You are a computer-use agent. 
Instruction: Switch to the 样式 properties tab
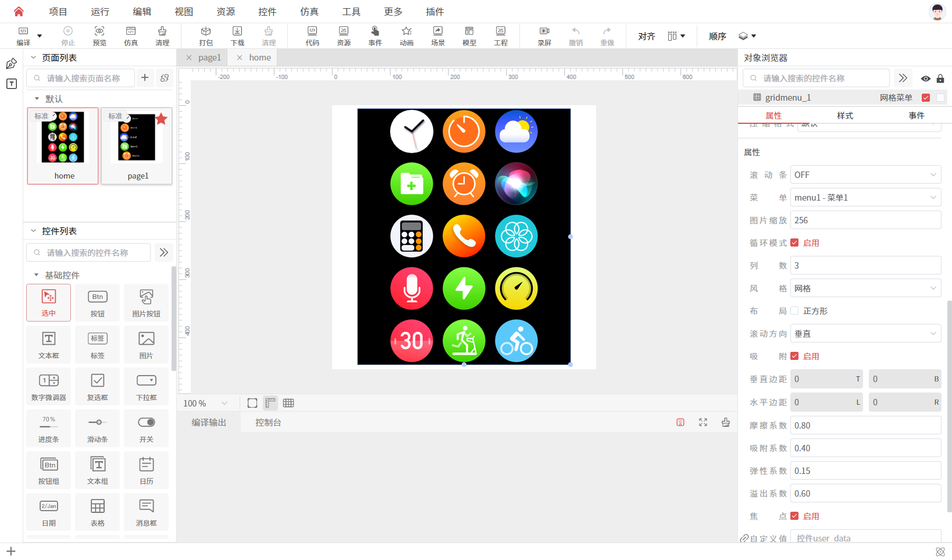845,116
